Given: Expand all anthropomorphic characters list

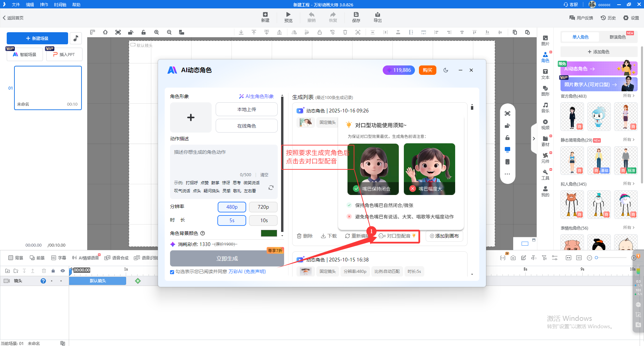Looking at the screenshot, I should 629,184.
